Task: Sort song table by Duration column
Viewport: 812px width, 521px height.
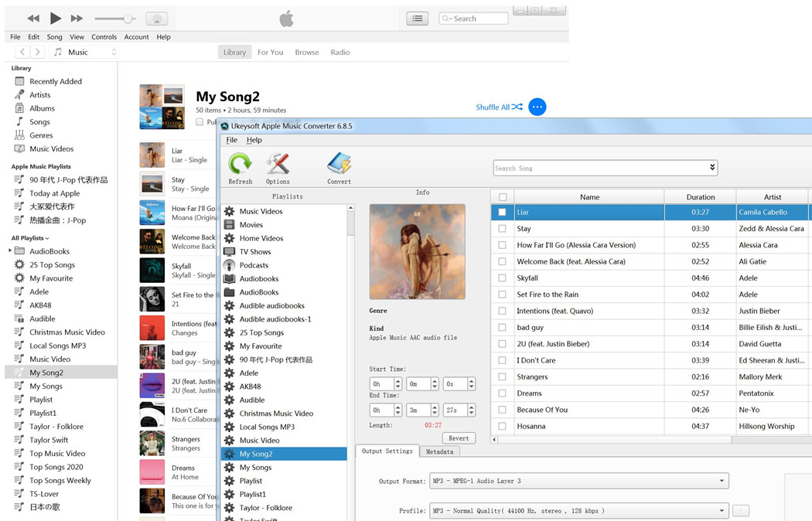Action: click(700, 196)
